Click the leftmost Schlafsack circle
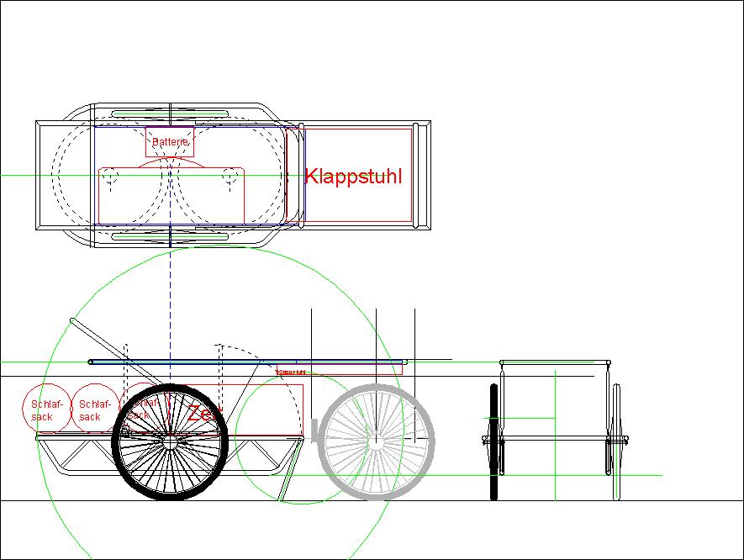 pyautogui.click(x=43, y=407)
